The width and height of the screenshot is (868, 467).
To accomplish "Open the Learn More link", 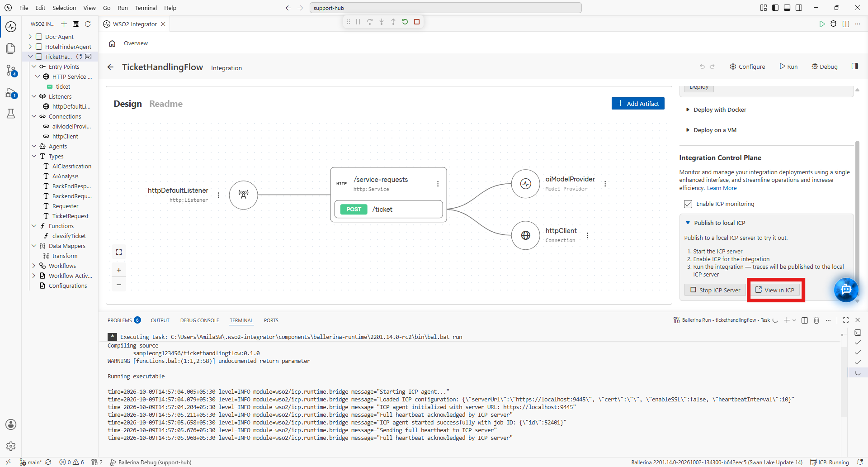I will pos(722,188).
